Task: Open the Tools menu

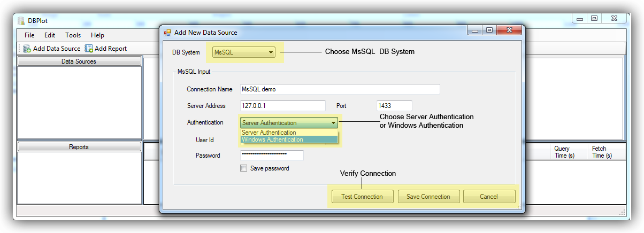Action: (x=73, y=35)
